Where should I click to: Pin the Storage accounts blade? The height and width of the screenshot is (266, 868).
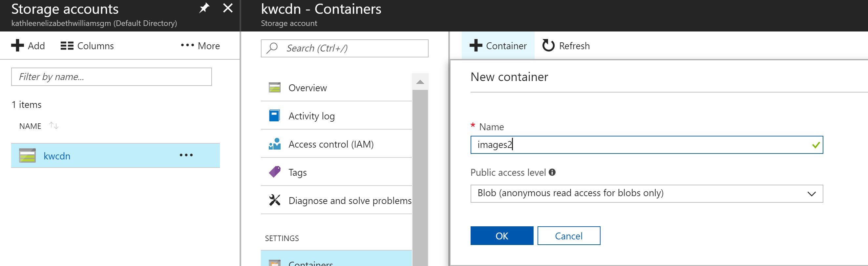pos(204,8)
